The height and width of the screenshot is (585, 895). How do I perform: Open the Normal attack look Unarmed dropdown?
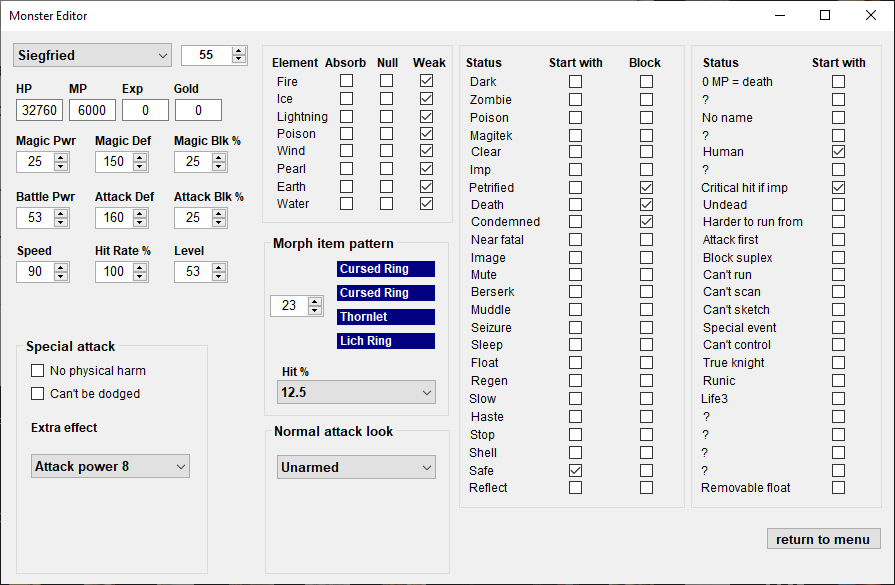356,467
